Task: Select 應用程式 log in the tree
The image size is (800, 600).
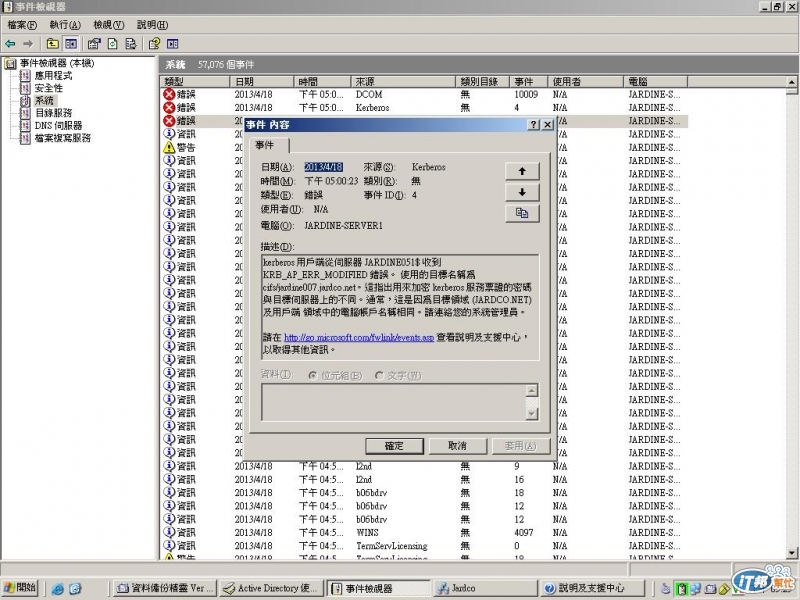Action: tap(53, 76)
